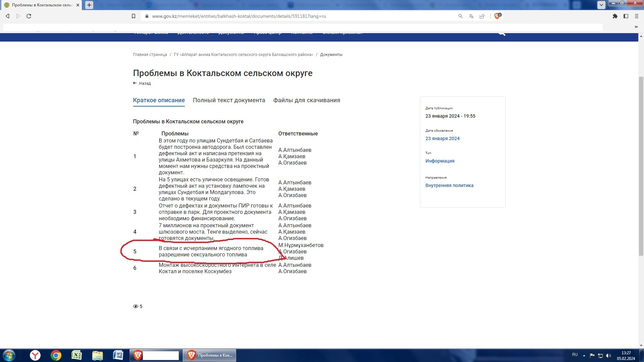This screenshot has height=362, width=644.
Task: Expand the bookmarks overflow chevron
Action: [636, 27]
